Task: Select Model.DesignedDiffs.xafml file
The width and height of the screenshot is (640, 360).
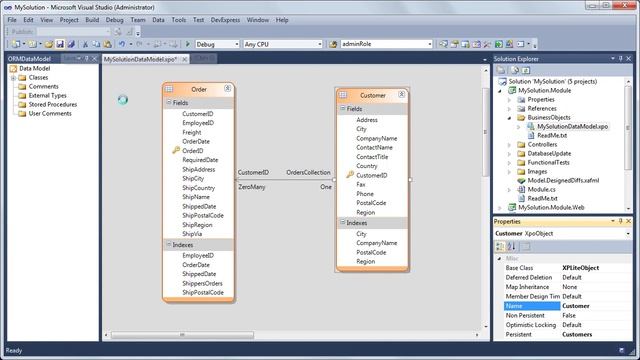Action: click(x=563, y=180)
